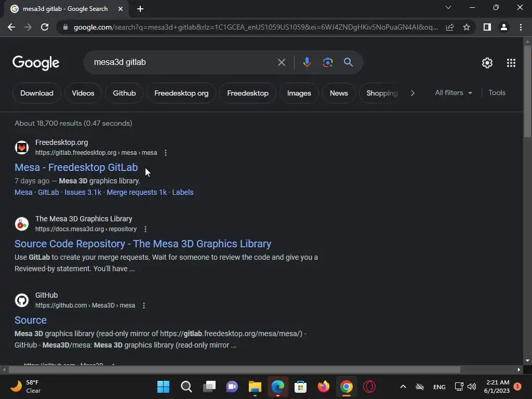Select the URL in the address bar

coord(255,27)
